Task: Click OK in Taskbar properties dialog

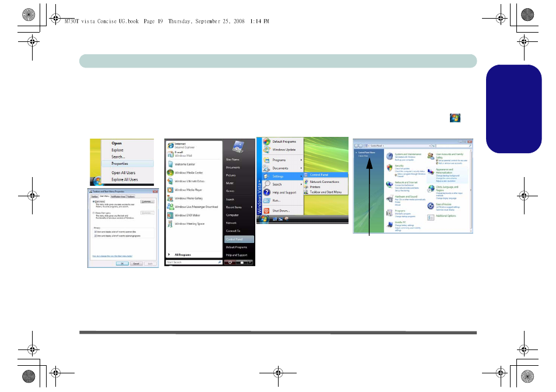Action: (122, 264)
